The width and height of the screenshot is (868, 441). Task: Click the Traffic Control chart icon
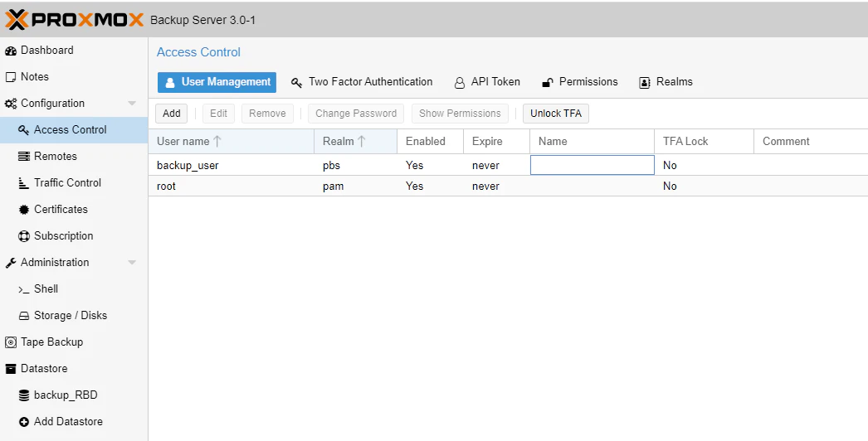point(24,183)
